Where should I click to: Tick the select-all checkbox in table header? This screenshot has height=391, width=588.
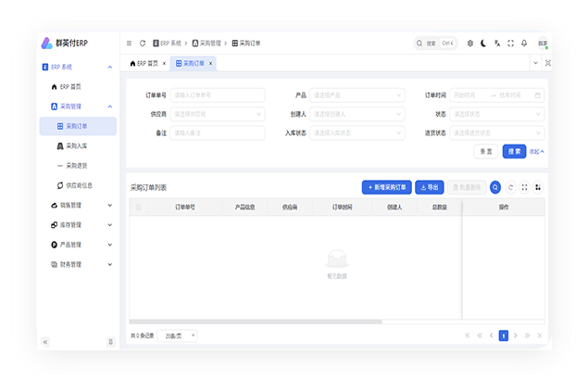[140, 208]
